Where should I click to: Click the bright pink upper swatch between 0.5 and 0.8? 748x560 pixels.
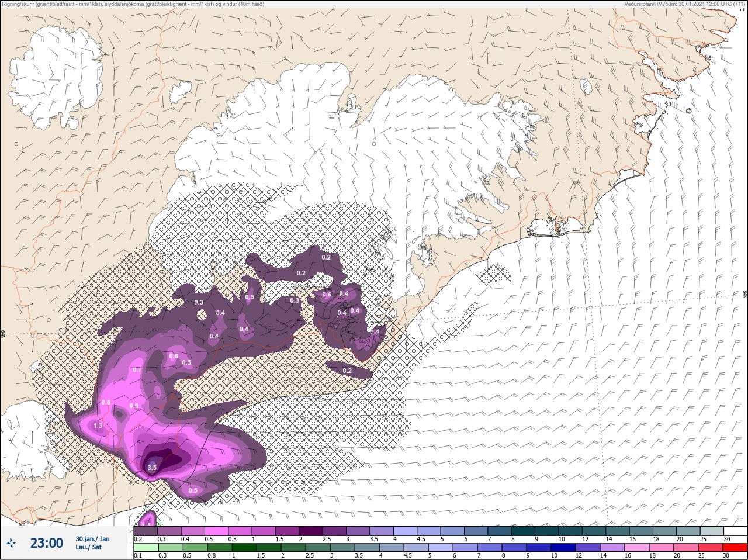coord(217,531)
